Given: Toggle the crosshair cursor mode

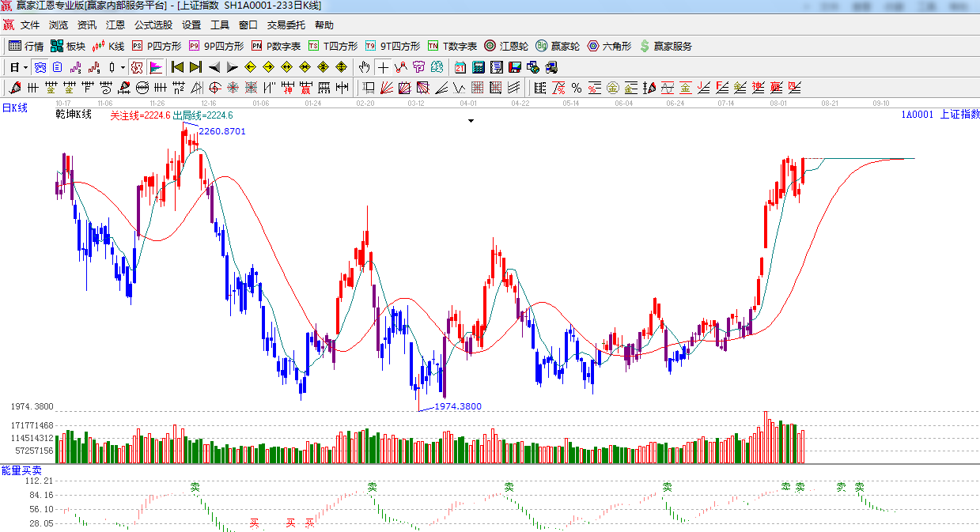Looking at the screenshot, I should click(x=383, y=67).
